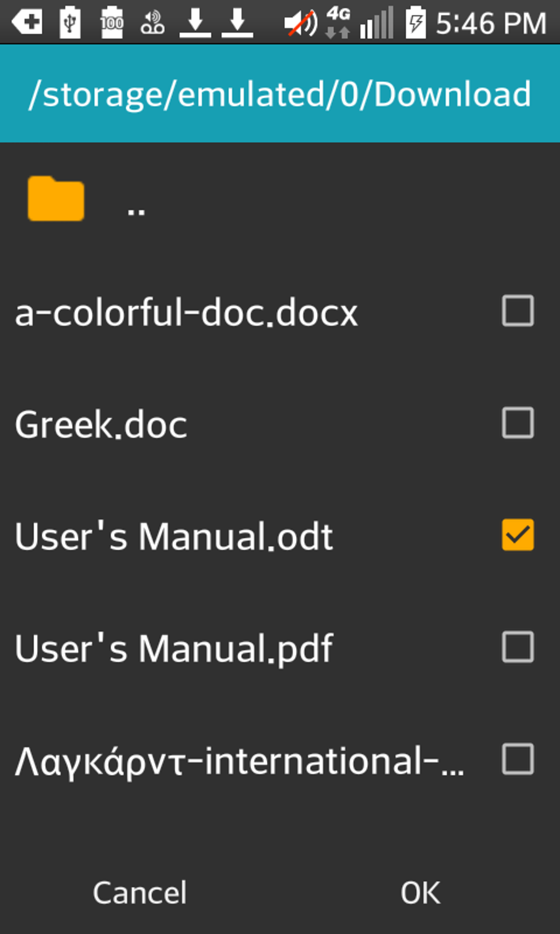560x934 pixels.
Task: Tap the first download arrow notification icon
Action: click(x=195, y=23)
